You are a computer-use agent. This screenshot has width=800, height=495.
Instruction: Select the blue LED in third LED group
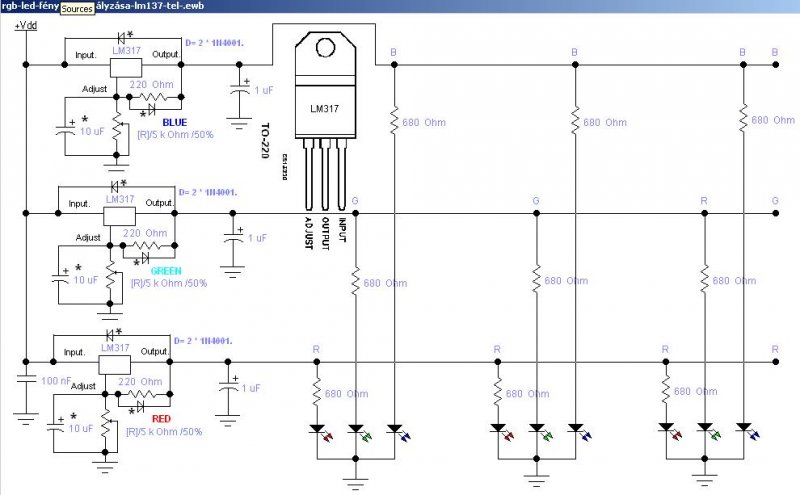(747, 430)
